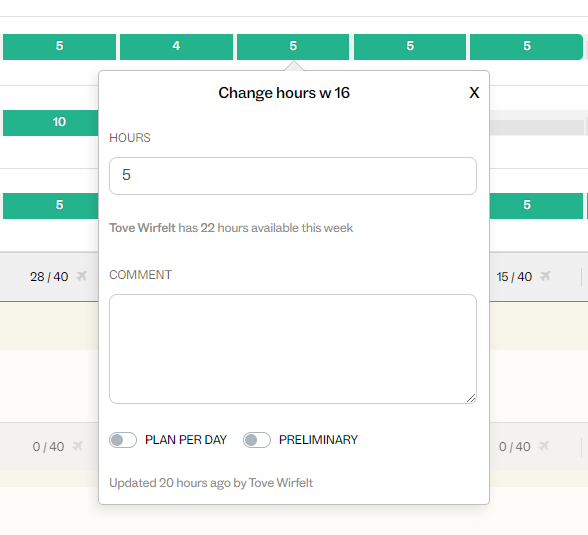Open the green bar showing 10 hours
Screen dimensions: 588x535
pos(51,123)
